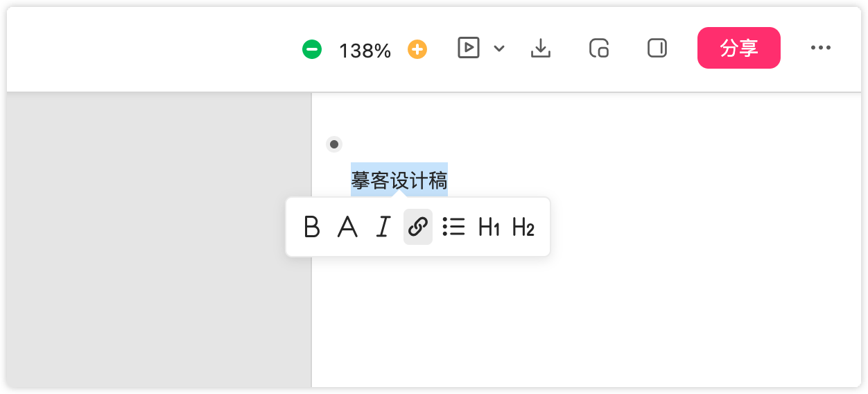This screenshot has height=394, width=868.
Task: Expand the presentation mode dropdown chevron
Action: (x=499, y=49)
